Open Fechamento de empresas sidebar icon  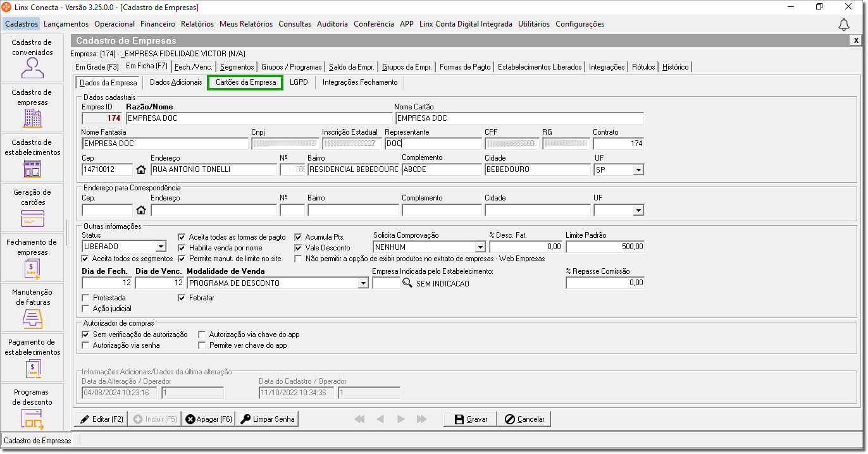(x=32, y=268)
